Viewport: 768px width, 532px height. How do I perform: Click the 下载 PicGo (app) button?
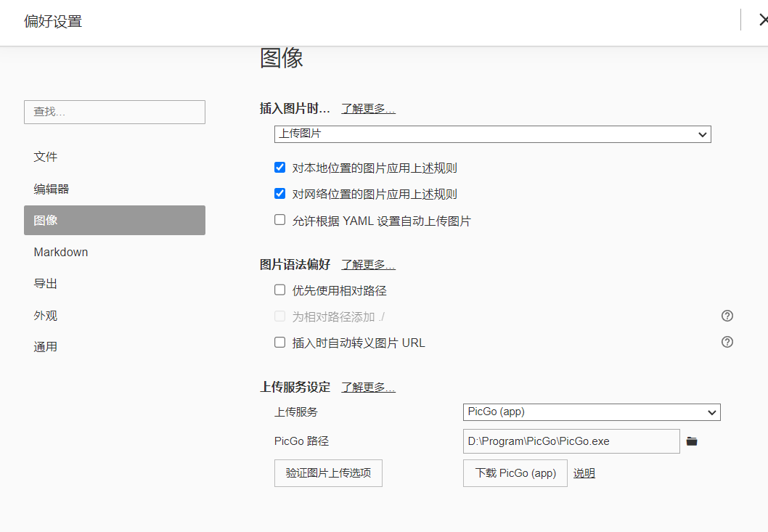(515, 473)
